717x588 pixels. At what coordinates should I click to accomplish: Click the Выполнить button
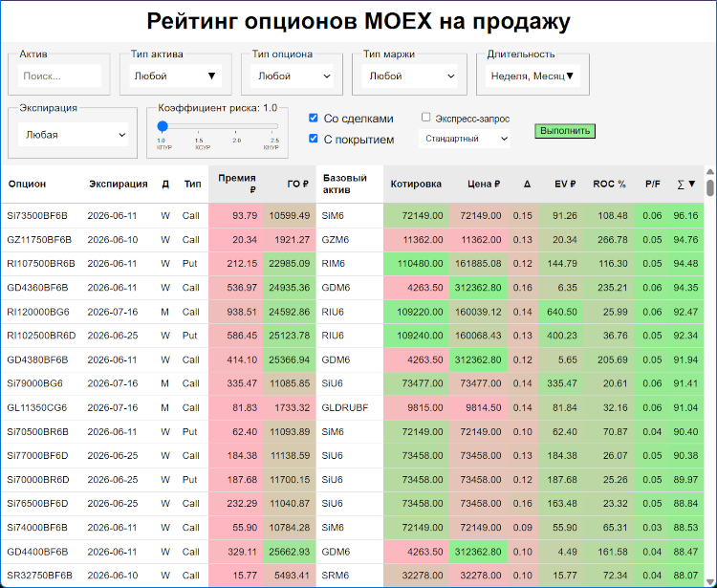(x=565, y=131)
